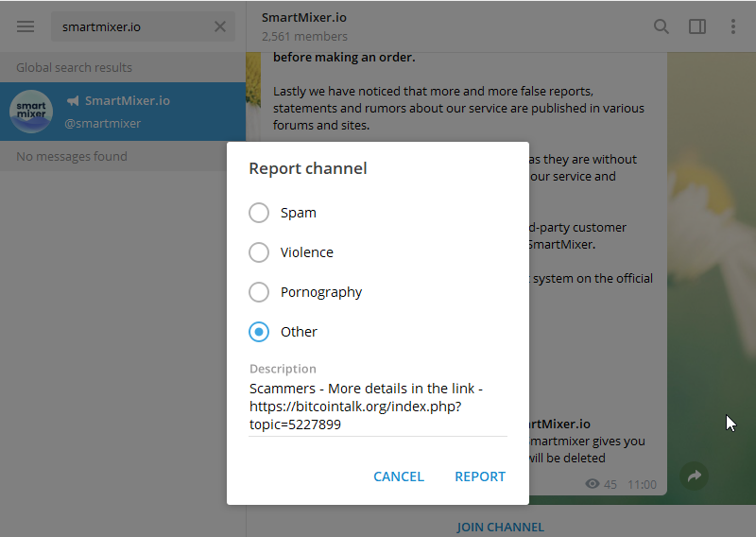The height and width of the screenshot is (537, 756).
Task: Join the channel via JOIN CHANNEL
Action: coord(501,527)
